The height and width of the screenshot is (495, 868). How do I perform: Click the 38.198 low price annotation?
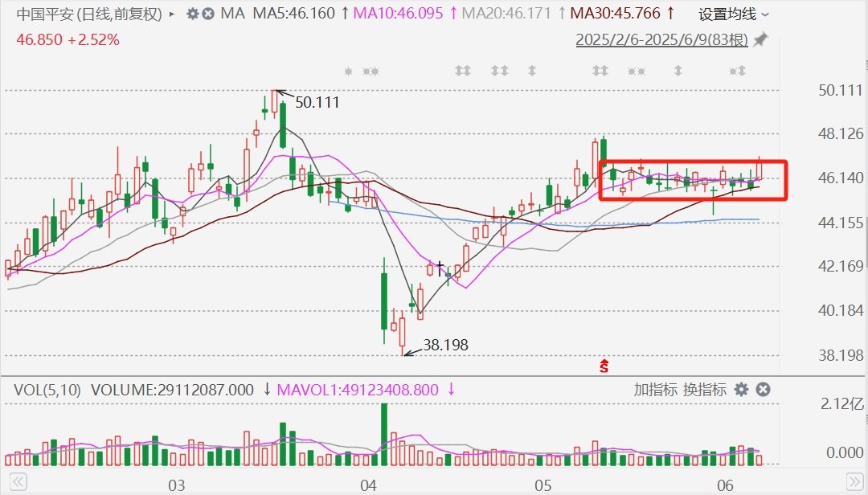click(x=445, y=345)
